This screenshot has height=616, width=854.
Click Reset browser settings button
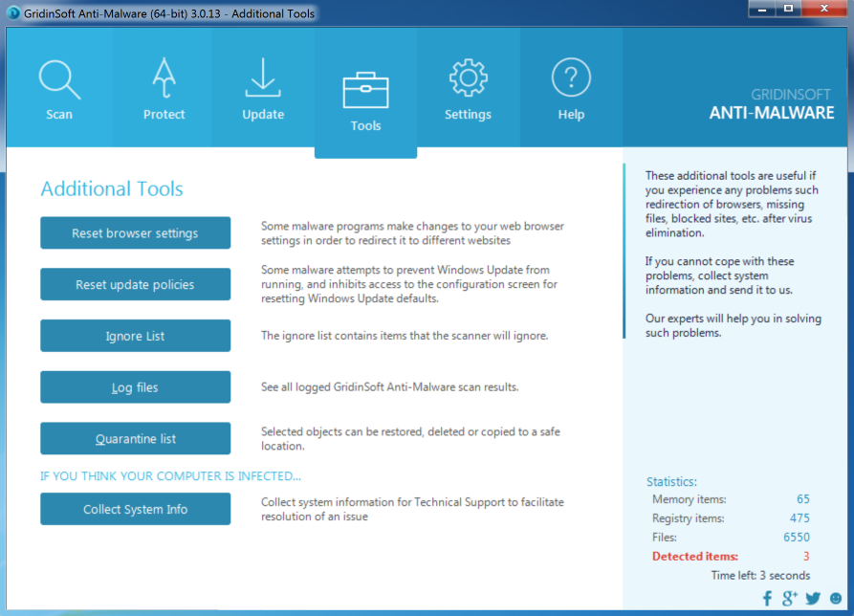(135, 233)
